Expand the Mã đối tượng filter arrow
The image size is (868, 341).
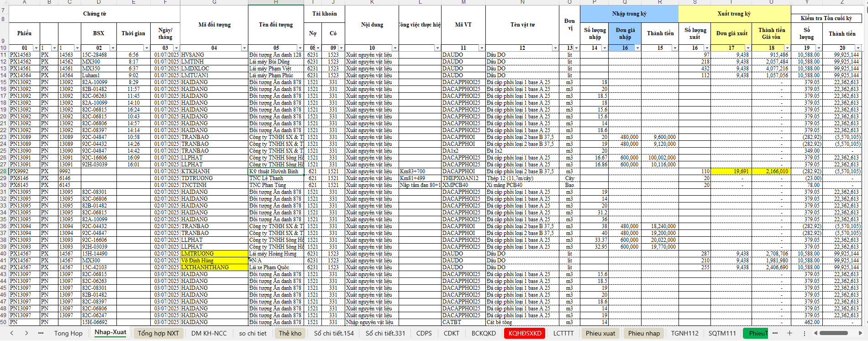tap(244, 48)
